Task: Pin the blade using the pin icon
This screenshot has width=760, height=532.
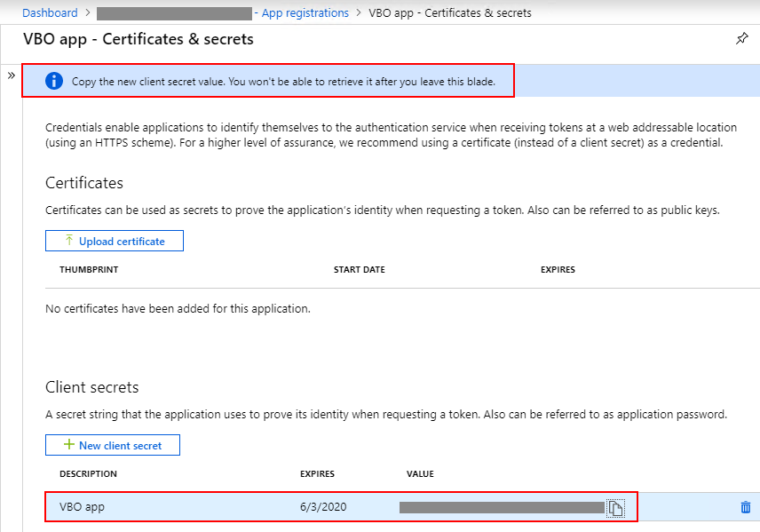Action: [741, 38]
